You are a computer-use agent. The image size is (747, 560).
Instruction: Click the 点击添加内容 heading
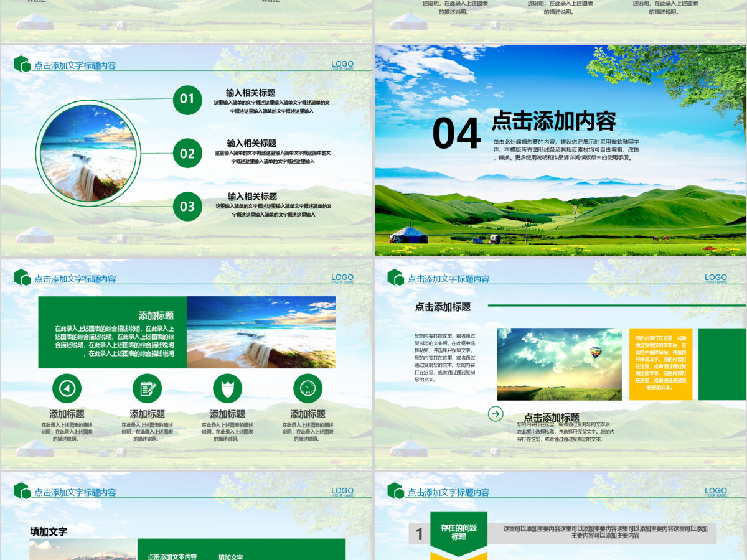pos(554,121)
